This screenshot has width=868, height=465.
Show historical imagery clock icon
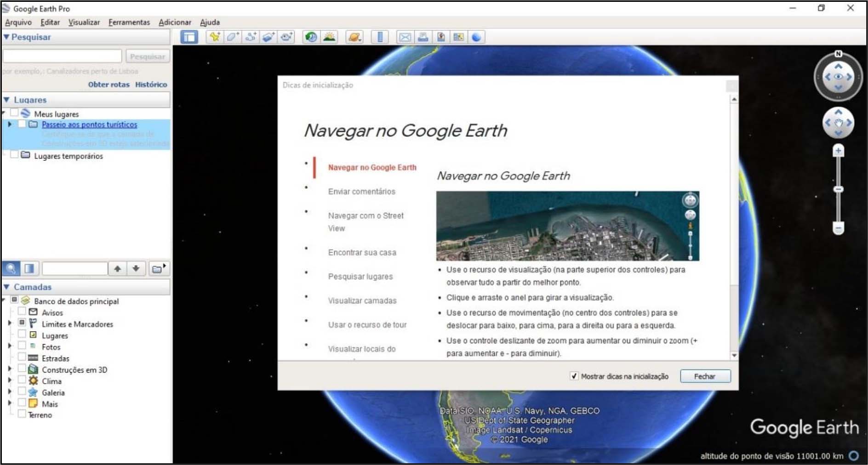(x=311, y=37)
